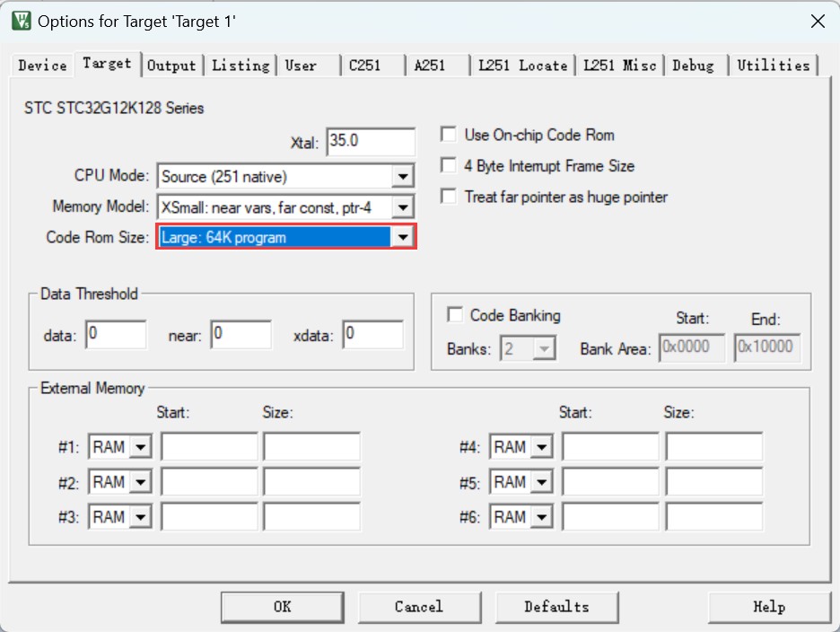Switch to the Device tab
Image resolution: width=840 pixels, height=632 pixels.
42,66
